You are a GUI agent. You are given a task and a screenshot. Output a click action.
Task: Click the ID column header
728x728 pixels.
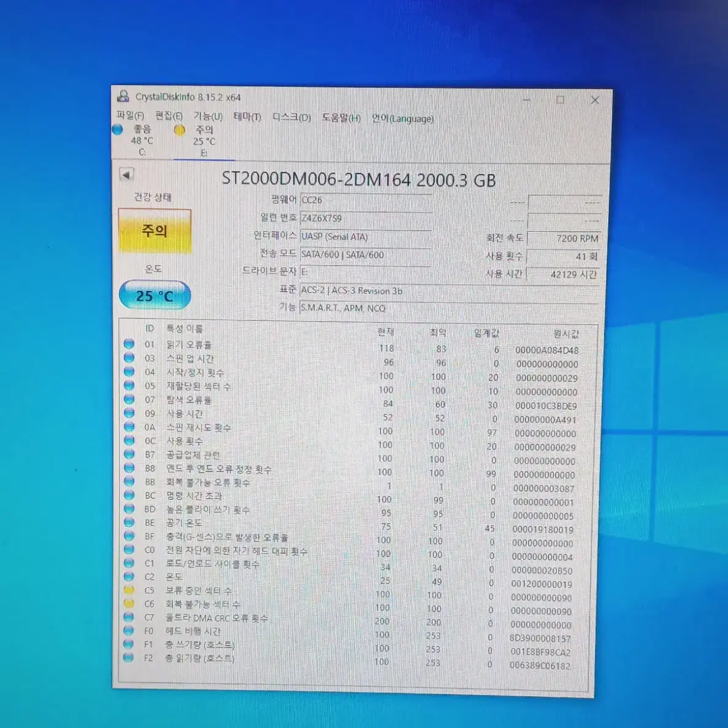click(149, 328)
